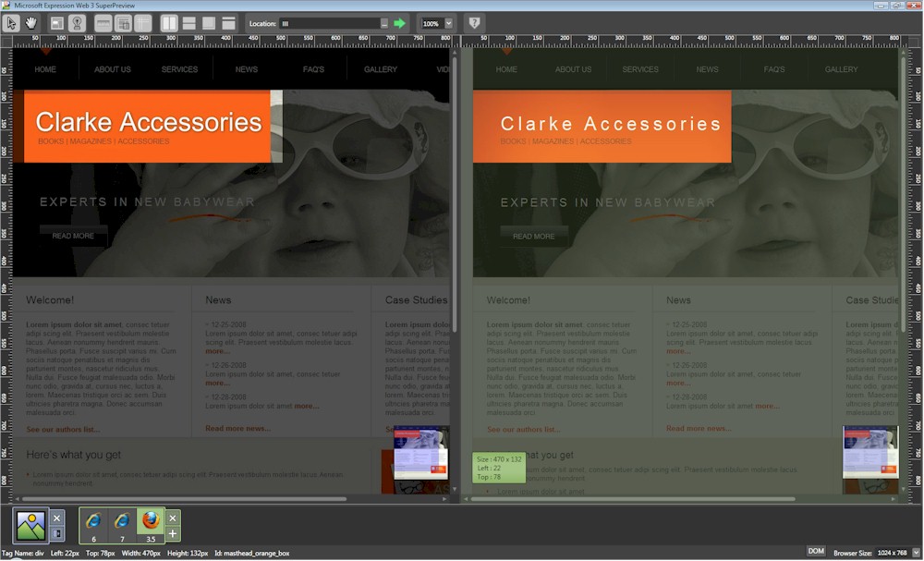
Task: Remove the baseline image with its X
Action: pos(56,518)
